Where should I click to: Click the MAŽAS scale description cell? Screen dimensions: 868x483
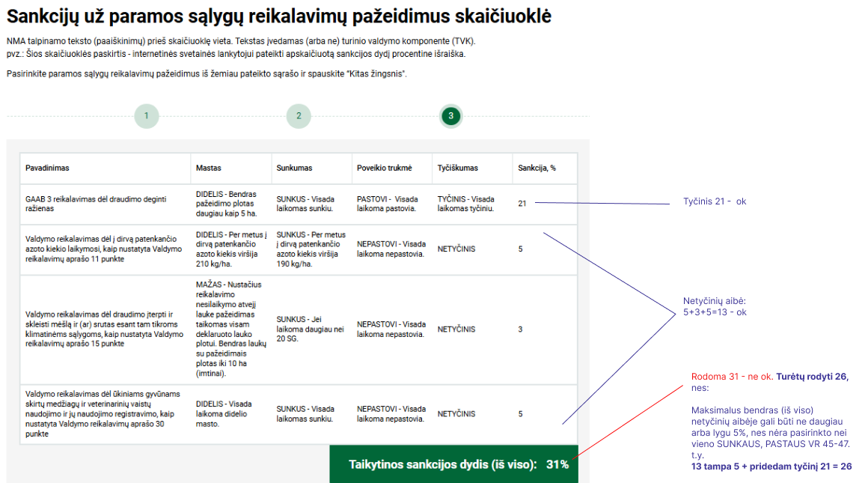[228, 329]
